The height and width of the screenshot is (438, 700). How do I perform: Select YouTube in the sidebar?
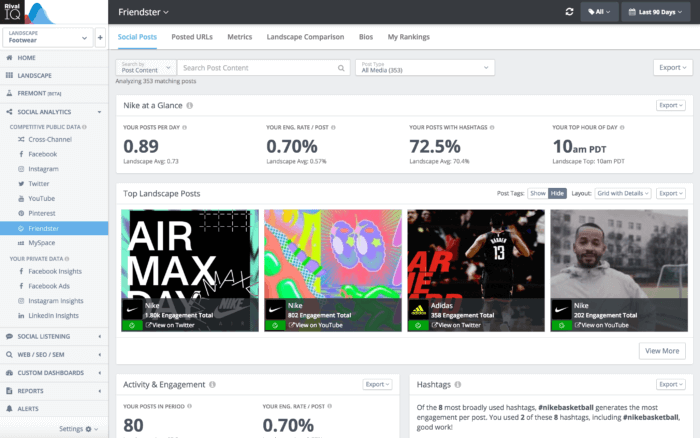(42, 198)
